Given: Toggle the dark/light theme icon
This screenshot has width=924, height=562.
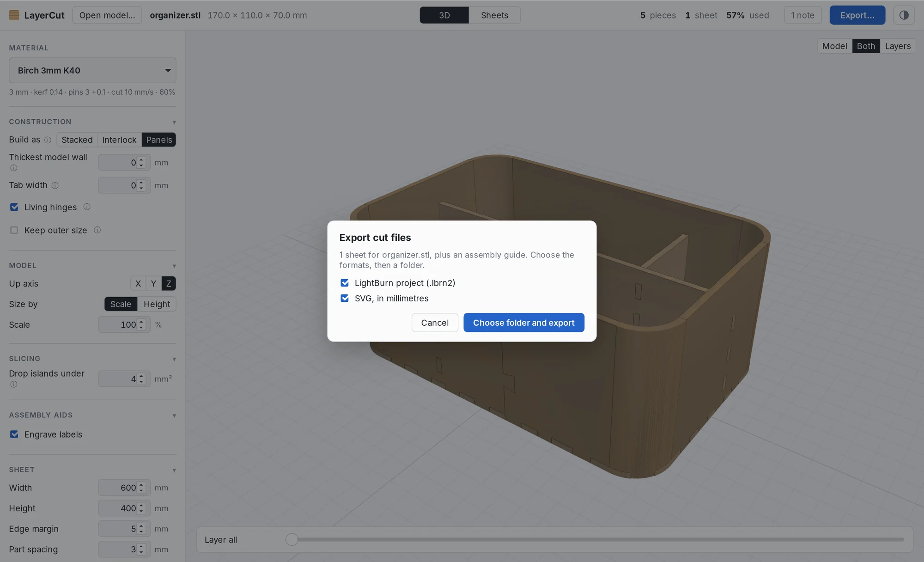Looking at the screenshot, I should 904,15.
